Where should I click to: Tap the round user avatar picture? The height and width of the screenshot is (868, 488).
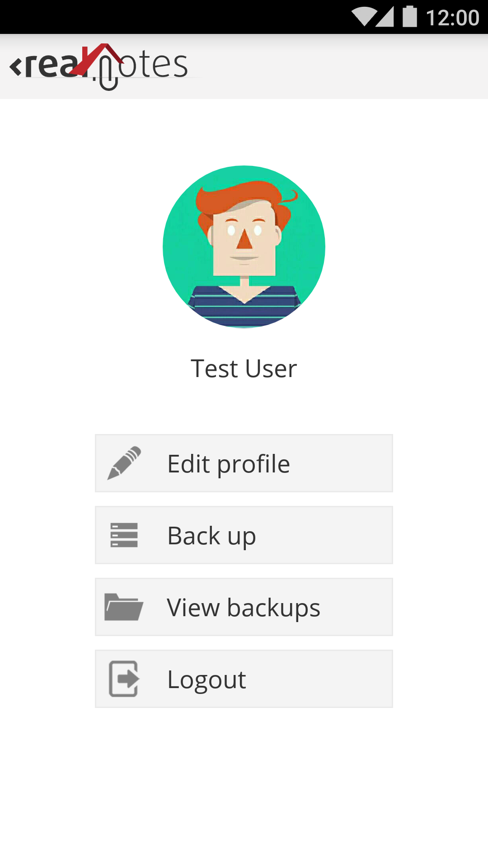(244, 246)
